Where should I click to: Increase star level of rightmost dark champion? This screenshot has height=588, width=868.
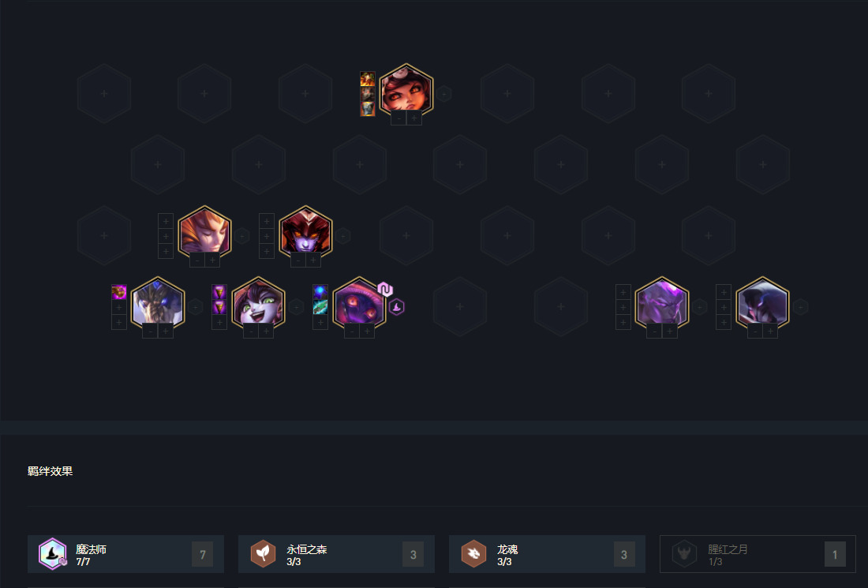point(770,331)
